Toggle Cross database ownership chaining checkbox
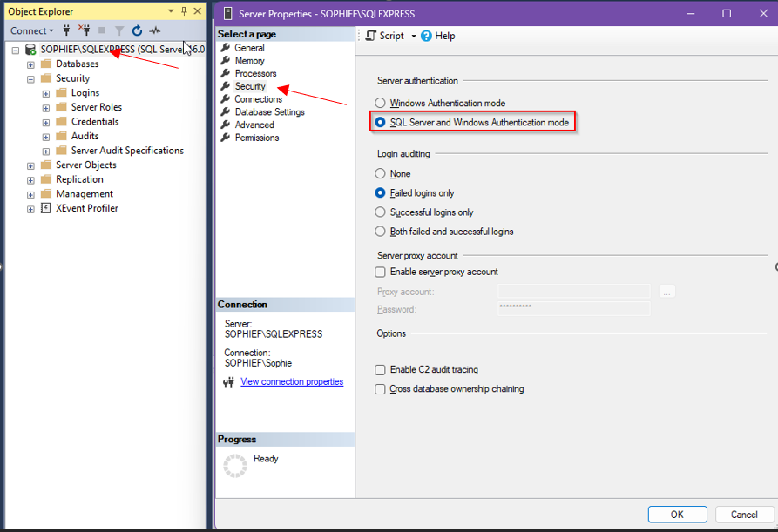The height and width of the screenshot is (532, 778). [x=380, y=389]
